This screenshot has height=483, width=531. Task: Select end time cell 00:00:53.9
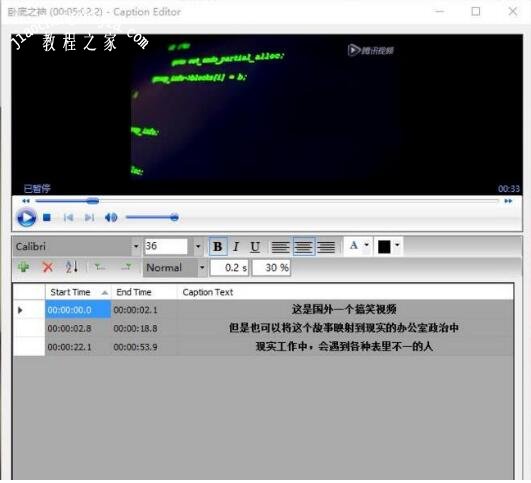pos(144,347)
